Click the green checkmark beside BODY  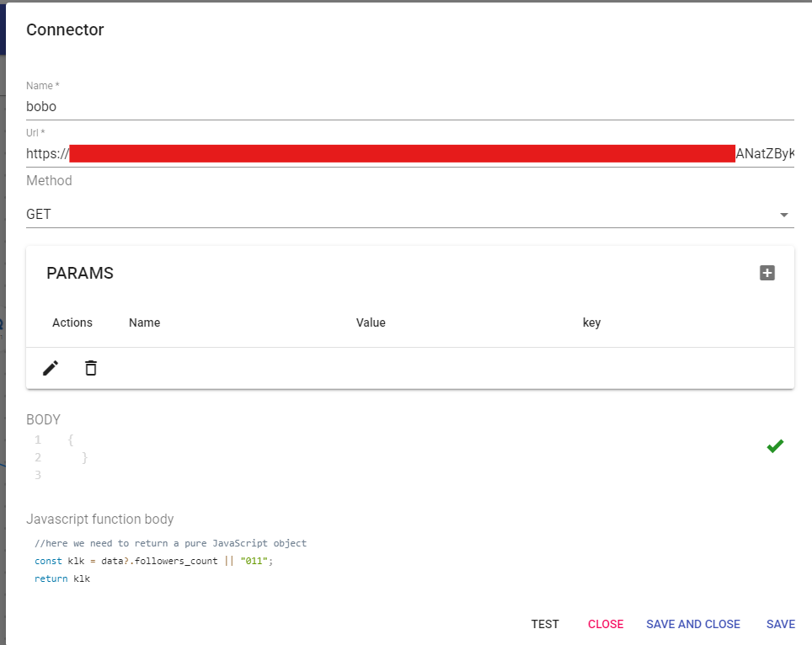[775, 446]
